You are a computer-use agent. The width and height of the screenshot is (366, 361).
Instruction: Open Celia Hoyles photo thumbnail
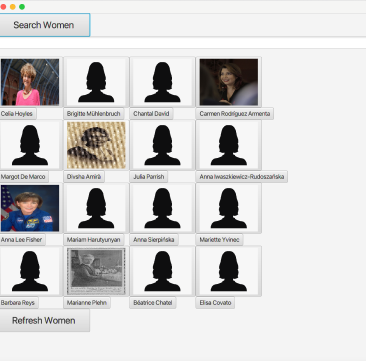pos(30,82)
